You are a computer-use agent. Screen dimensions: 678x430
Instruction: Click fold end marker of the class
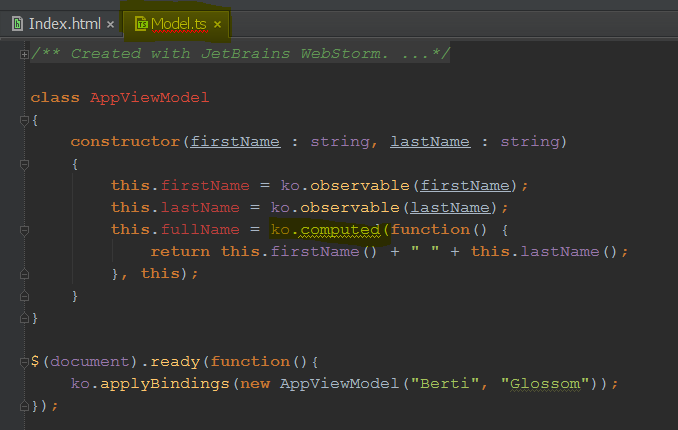[23, 318]
